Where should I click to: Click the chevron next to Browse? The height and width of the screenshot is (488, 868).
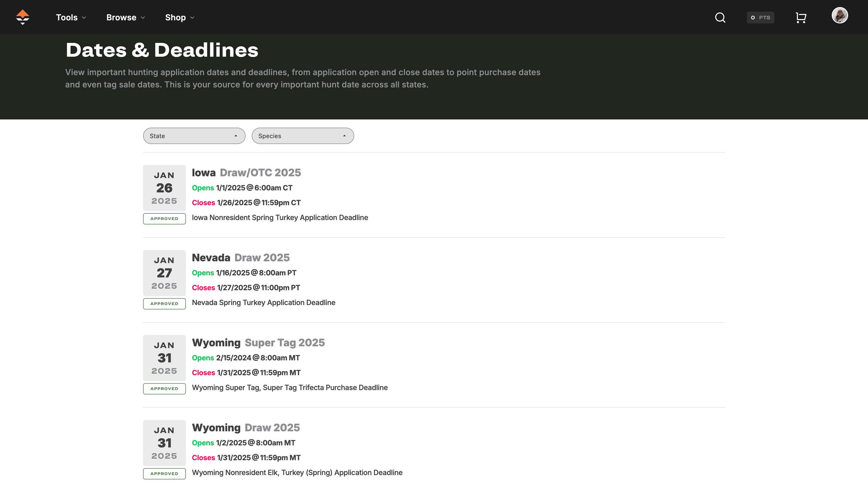143,18
